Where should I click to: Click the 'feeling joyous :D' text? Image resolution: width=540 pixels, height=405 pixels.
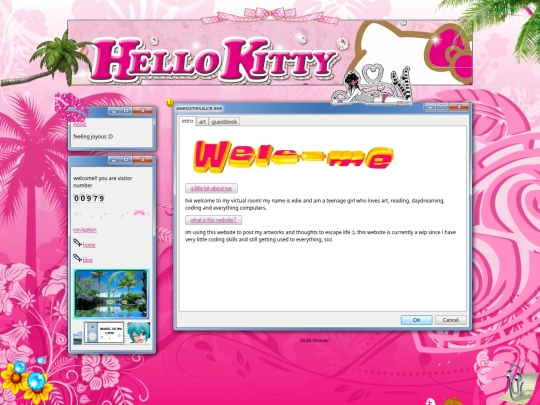[x=93, y=137]
